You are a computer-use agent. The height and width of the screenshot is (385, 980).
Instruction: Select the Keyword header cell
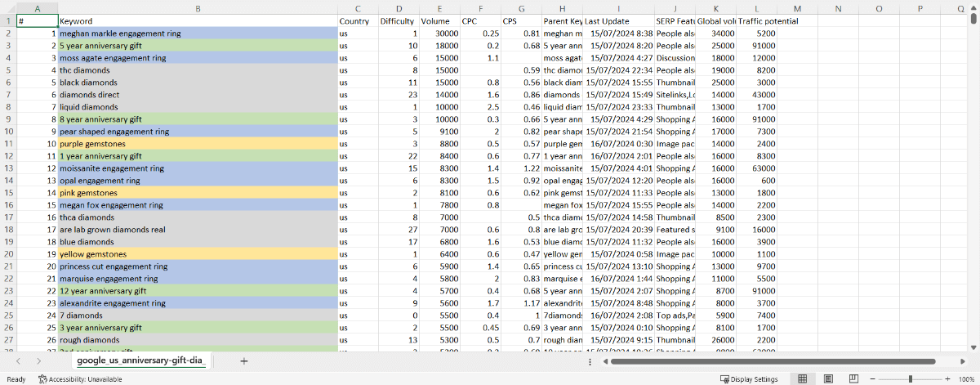[x=198, y=20]
